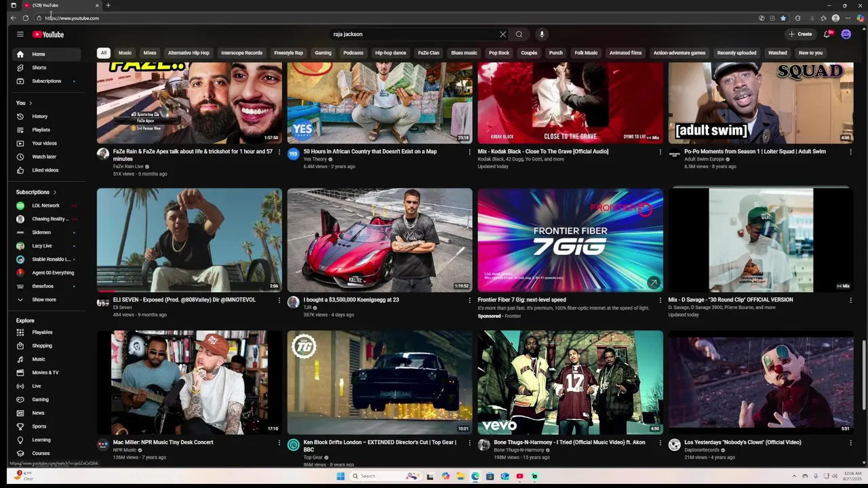Click browser address bar URL
The width and height of the screenshot is (868, 488).
point(73,18)
